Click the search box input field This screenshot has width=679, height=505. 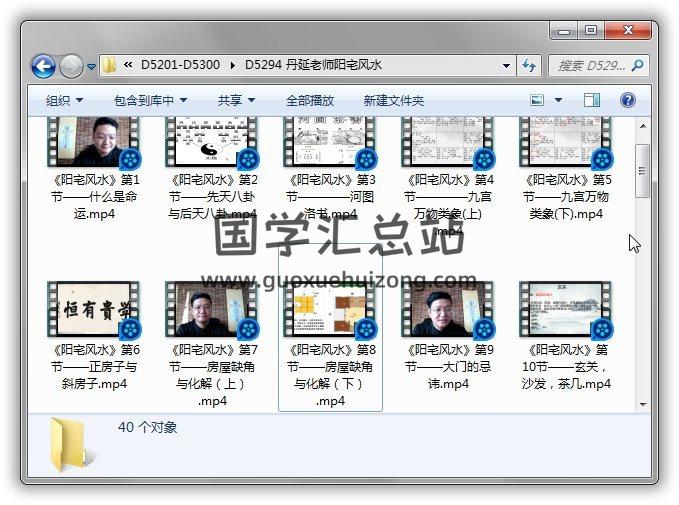click(590, 66)
